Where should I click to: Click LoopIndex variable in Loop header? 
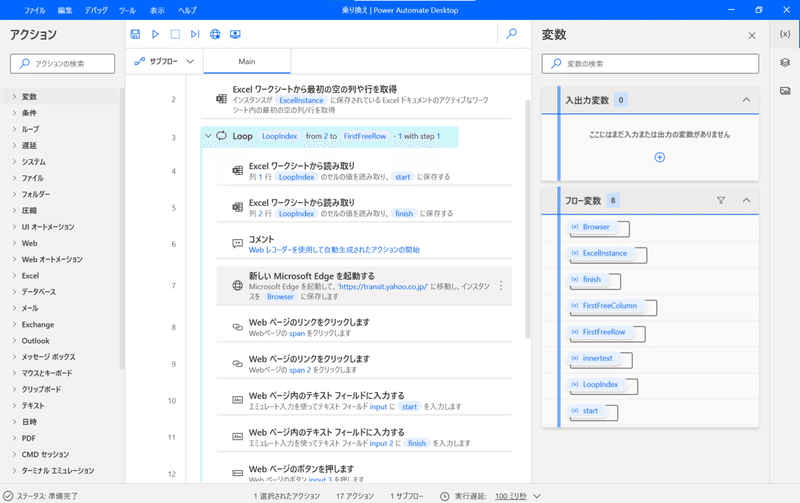point(280,136)
